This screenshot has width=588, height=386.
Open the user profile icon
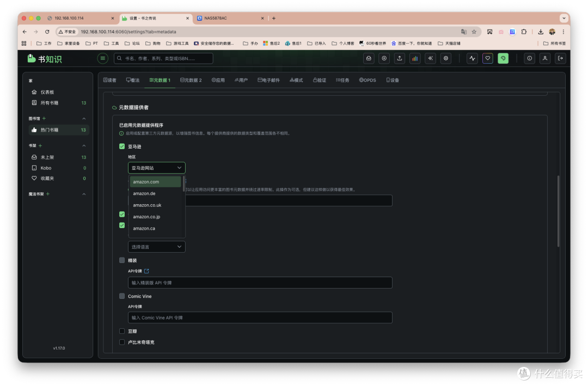click(x=545, y=58)
